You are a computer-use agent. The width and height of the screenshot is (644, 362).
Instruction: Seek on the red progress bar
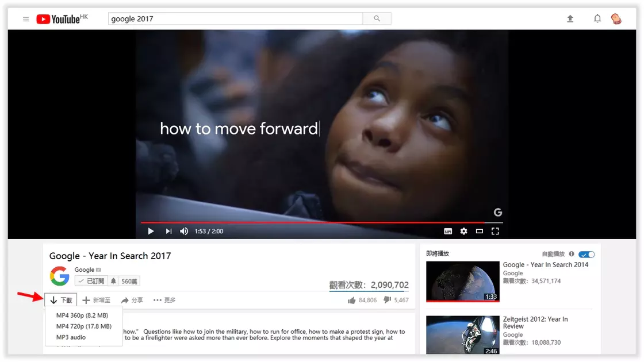click(x=321, y=222)
